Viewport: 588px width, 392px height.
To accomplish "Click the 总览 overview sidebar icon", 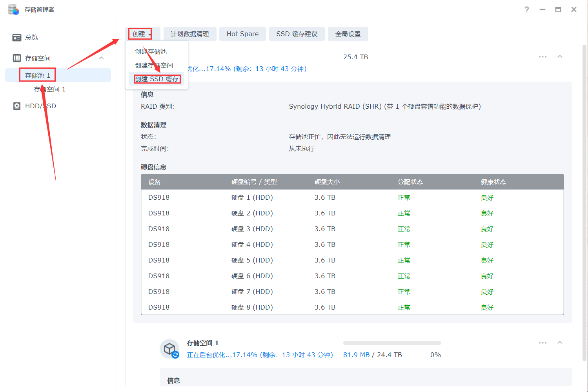I will click(16, 37).
